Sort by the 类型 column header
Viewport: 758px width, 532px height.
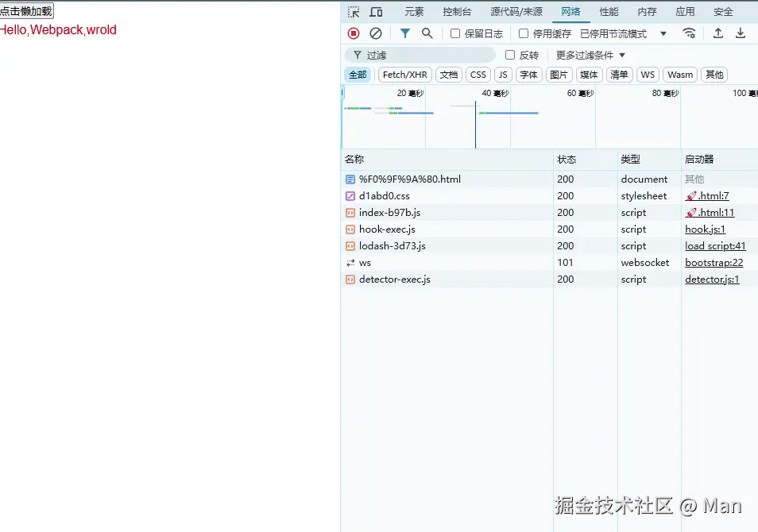click(x=649, y=160)
